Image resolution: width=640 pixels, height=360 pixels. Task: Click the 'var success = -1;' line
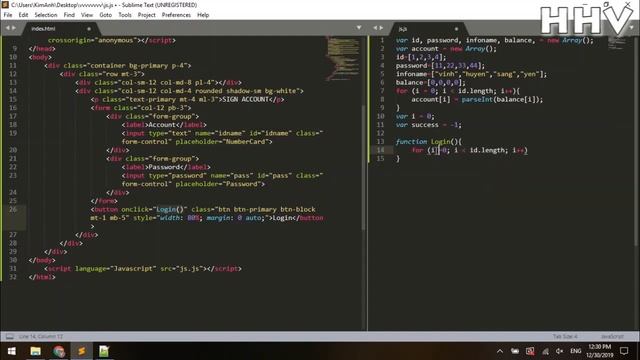point(429,125)
